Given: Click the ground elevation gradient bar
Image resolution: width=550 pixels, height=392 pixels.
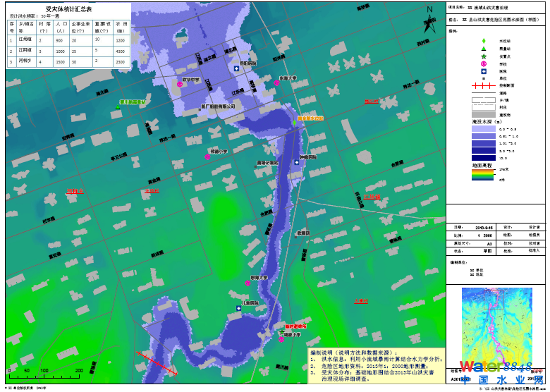Looking at the screenshot, I should click(x=482, y=174).
